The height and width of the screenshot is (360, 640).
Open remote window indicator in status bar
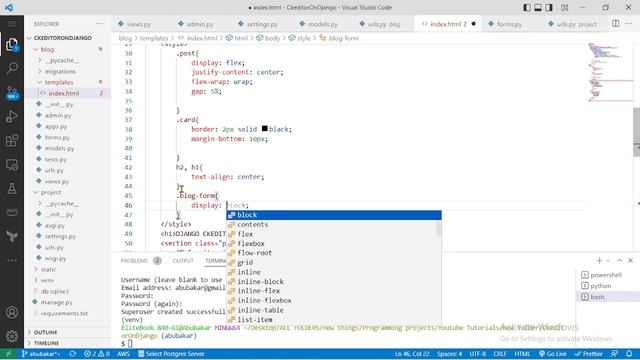9,354
